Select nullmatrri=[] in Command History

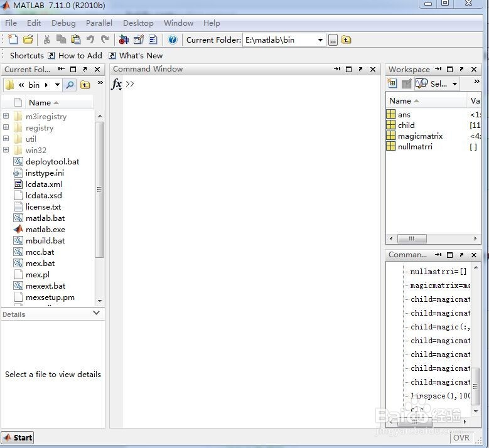click(x=438, y=272)
